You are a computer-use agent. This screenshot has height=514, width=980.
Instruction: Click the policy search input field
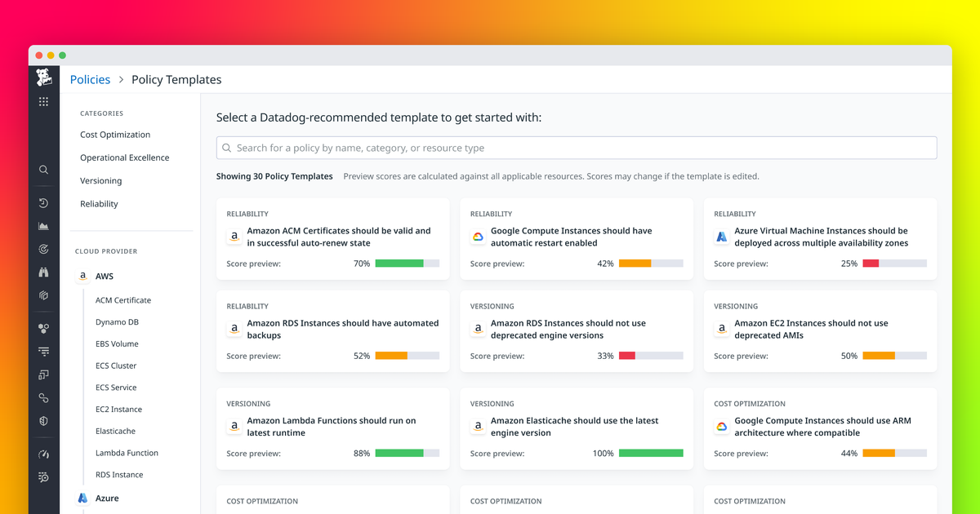pyautogui.click(x=577, y=148)
